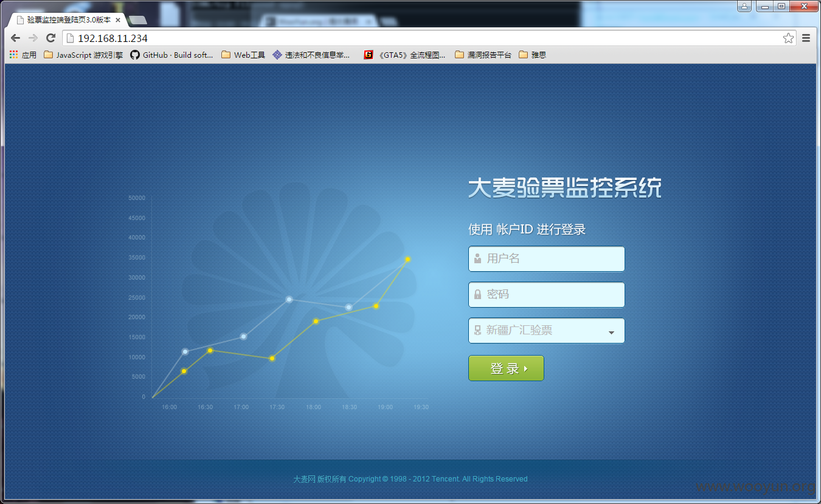Screen dimensions: 821x504
Task: Click the Chrome user profile icon
Action: (744, 6)
